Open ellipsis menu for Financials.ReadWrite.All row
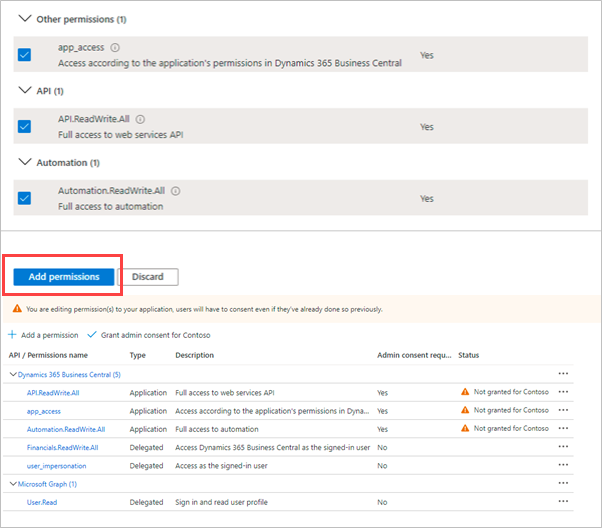 [563, 447]
